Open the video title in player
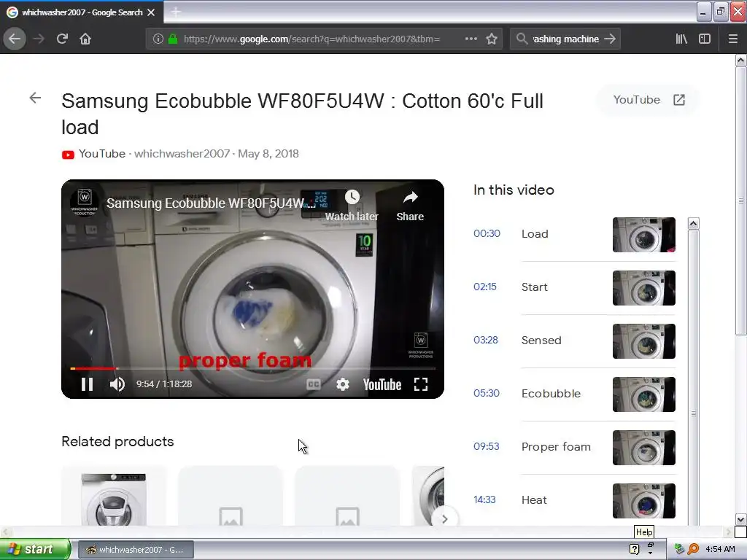The height and width of the screenshot is (560, 747). tap(210, 203)
